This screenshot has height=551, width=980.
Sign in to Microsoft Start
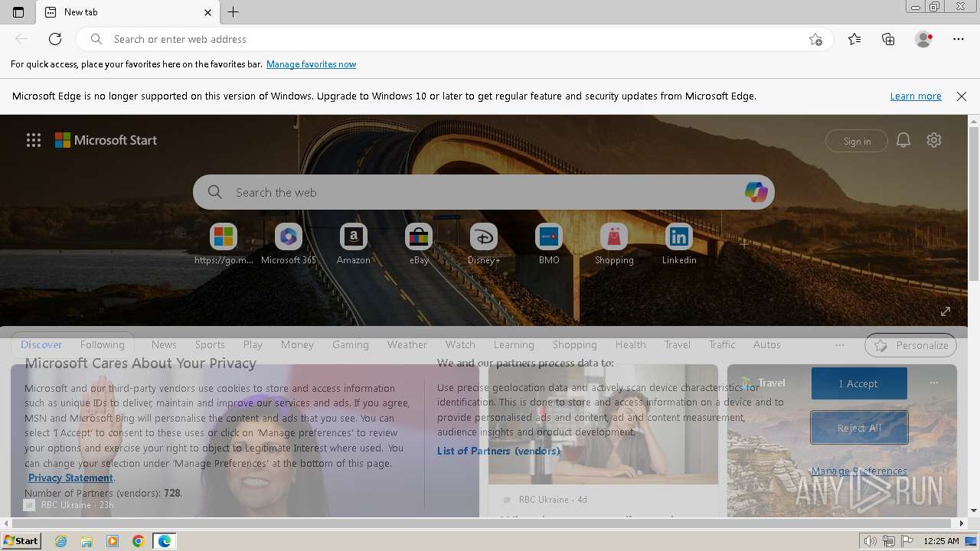click(x=857, y=141)
